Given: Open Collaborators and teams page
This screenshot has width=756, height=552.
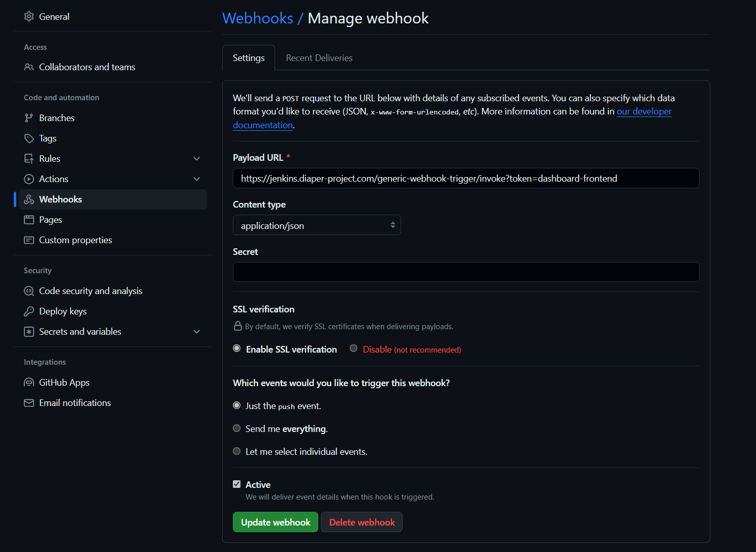Looking at the screenshot, I should (x=113, y=67).
